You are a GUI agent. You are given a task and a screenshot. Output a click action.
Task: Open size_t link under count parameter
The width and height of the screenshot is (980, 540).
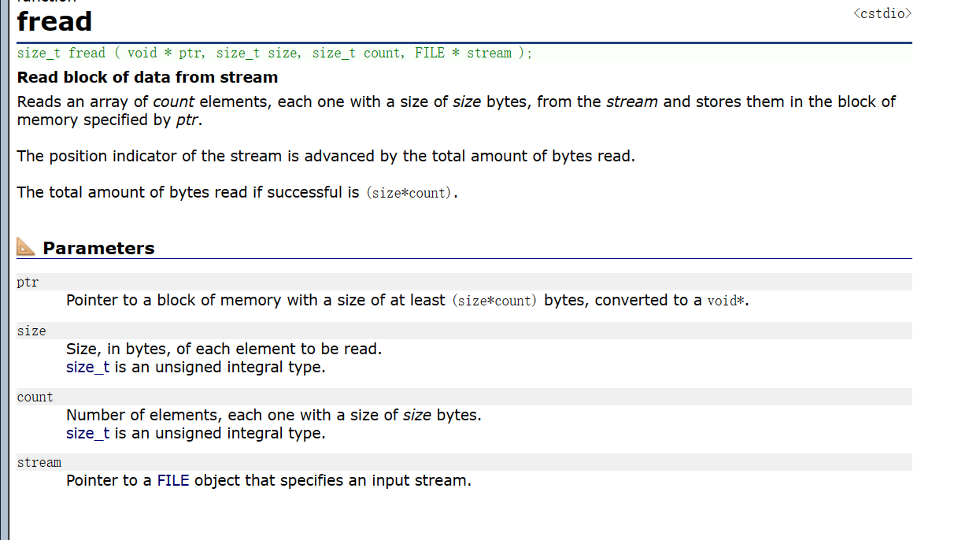(87, 433)
